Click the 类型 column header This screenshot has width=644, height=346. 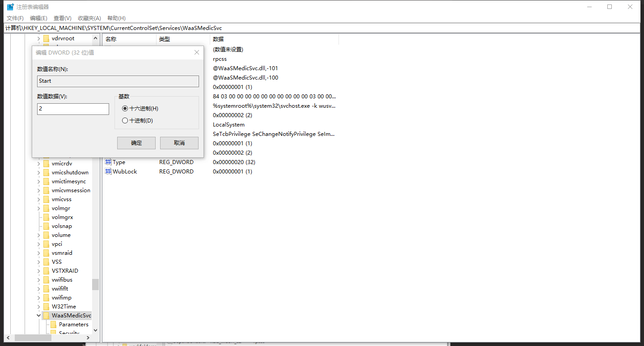(183, 39)
